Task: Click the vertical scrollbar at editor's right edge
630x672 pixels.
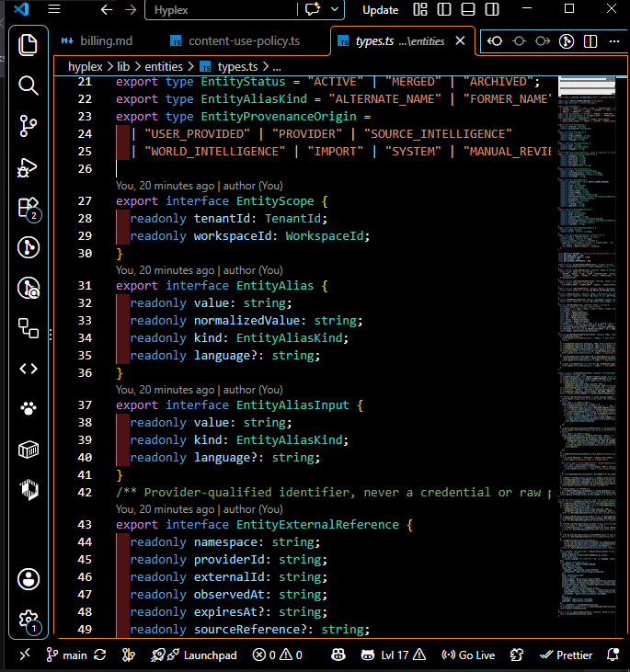Action: coord(622,357)
